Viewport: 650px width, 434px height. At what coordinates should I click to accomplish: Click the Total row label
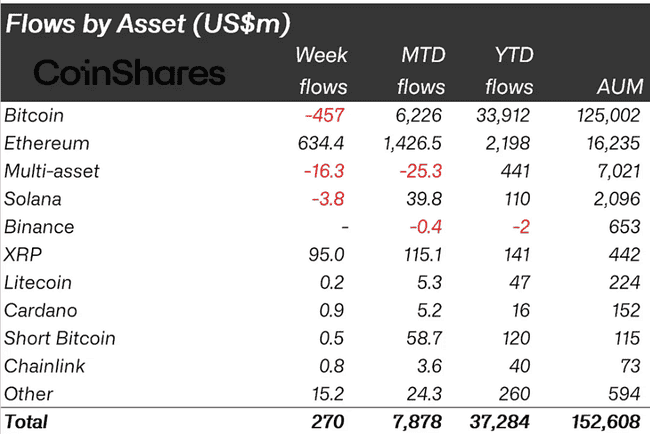pyautogui.click(x=26, y=422)
